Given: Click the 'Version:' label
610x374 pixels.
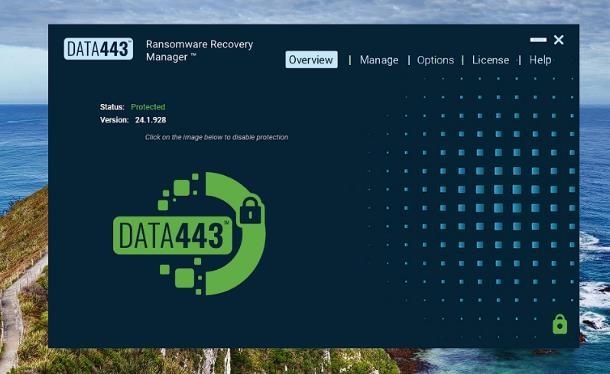Looking at the screenshot, I should (x=114, y=120).
